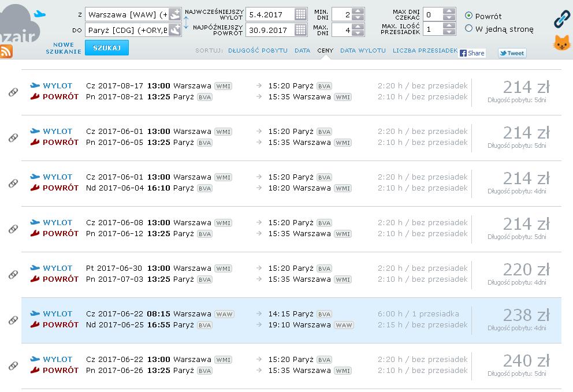Open calendar for latest return date
This screenshot has height=392, width=573.
[x=300, y=30]
